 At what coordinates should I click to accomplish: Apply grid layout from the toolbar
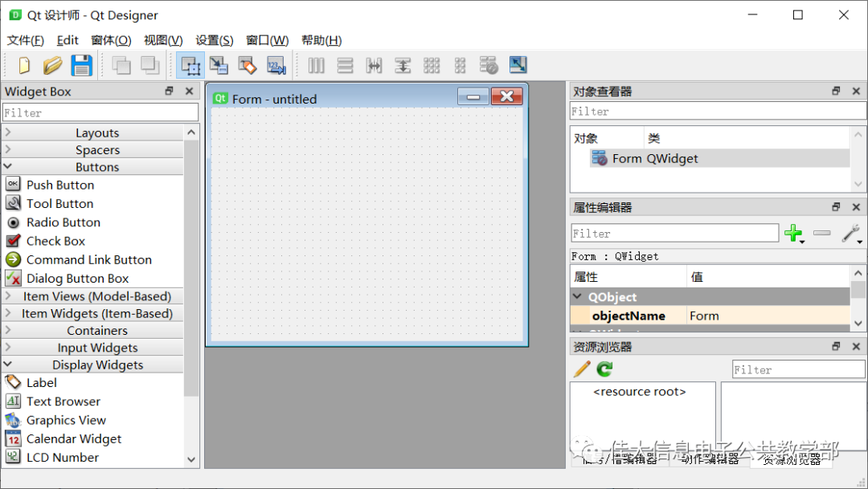(x=432, y=66)
